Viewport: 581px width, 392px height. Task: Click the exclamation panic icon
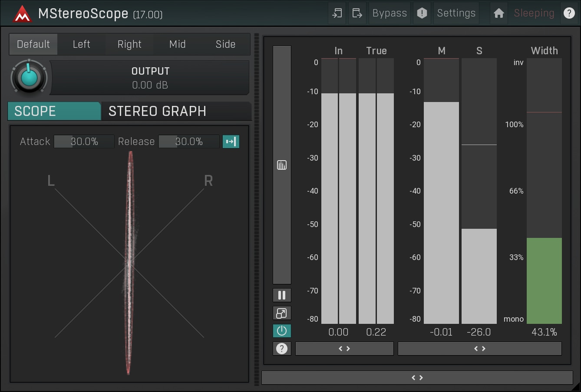(x=422, y=13)
